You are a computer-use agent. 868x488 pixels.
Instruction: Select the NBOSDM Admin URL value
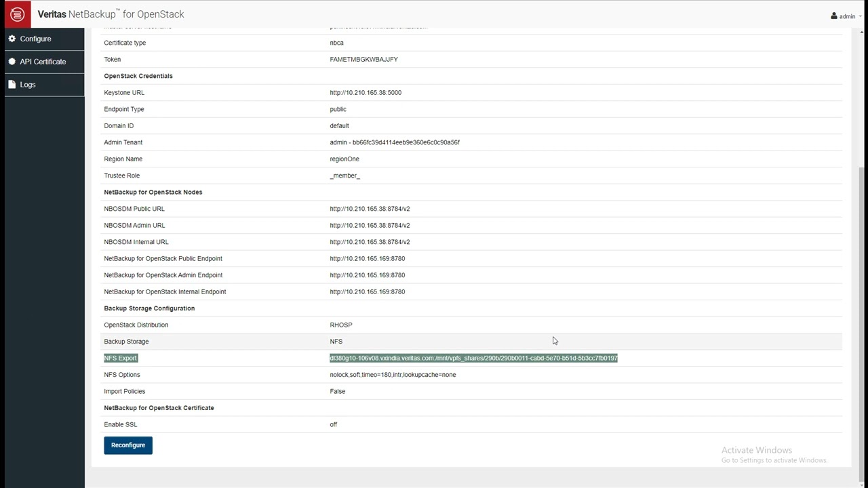click(x=370, y=226)
